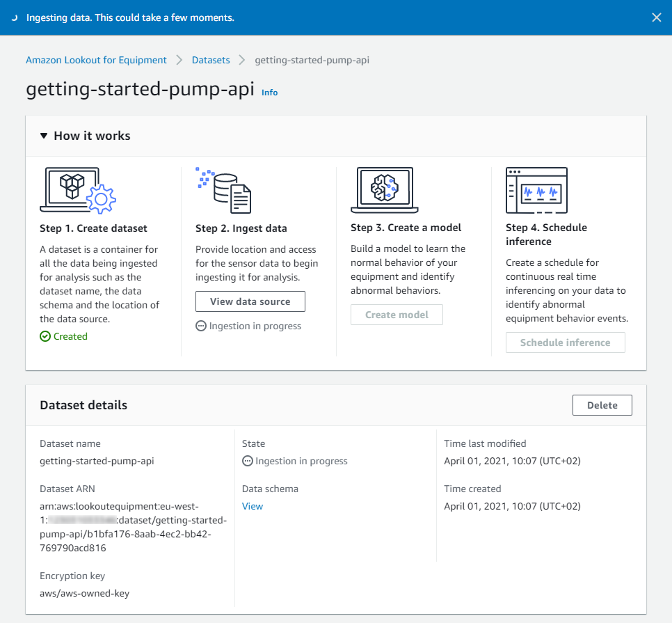Click the Ingest data database icon

click(x=224, y=190)
